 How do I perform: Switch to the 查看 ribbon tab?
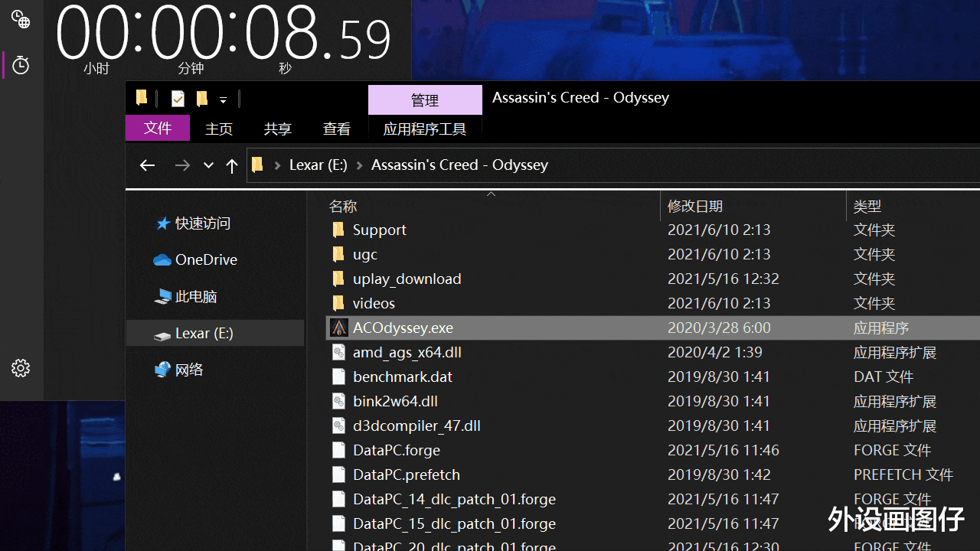337,129
